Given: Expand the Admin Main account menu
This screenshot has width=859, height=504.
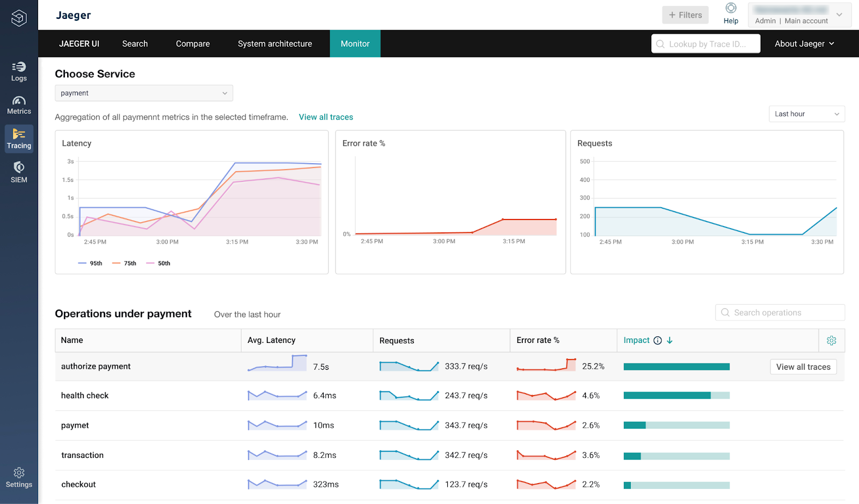Looking at the screenshot, I should click(799, 15).
